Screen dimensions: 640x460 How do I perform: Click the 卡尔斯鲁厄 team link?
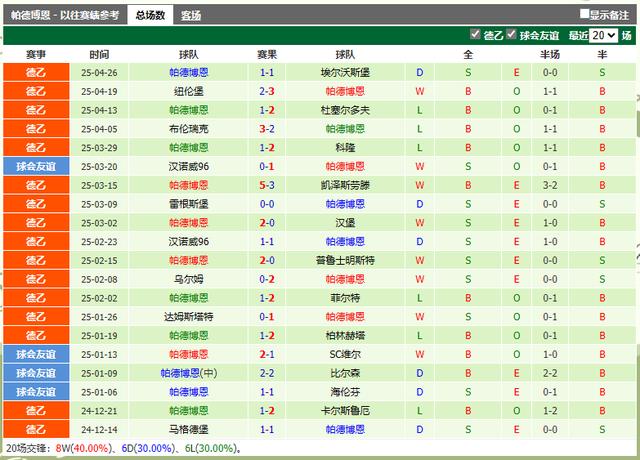[345, 410]
